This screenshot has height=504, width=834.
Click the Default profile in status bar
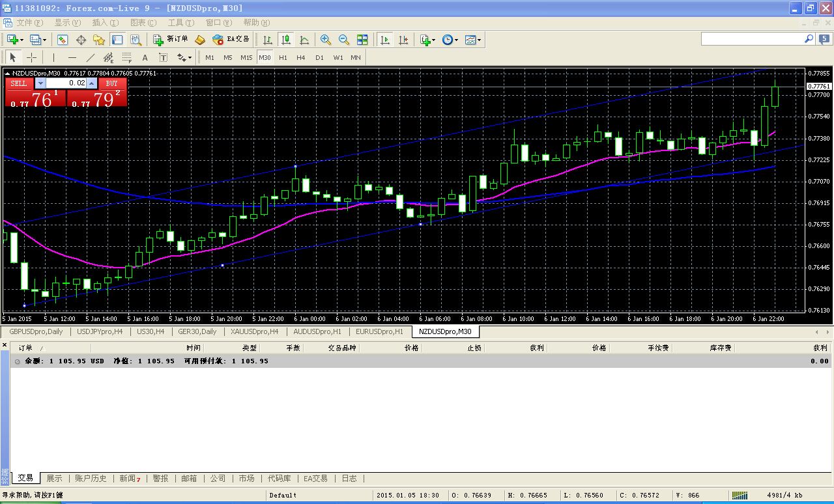coord(283,496)
